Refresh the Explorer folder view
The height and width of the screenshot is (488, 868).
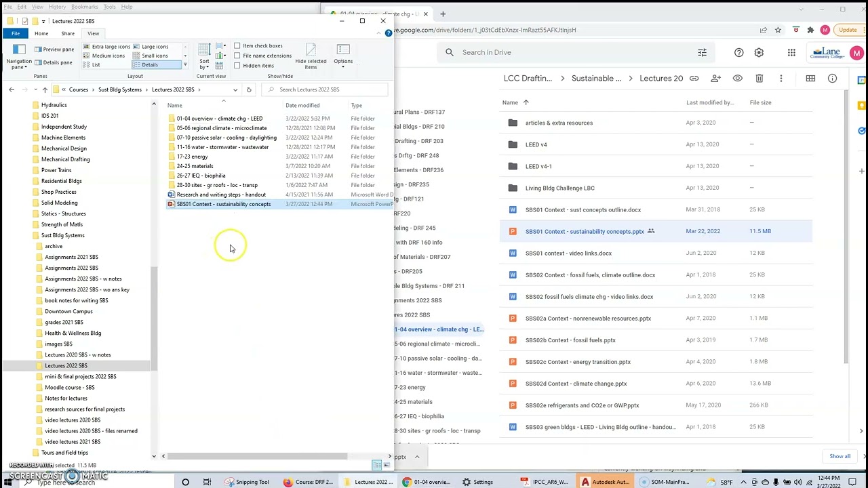(249, 89)
